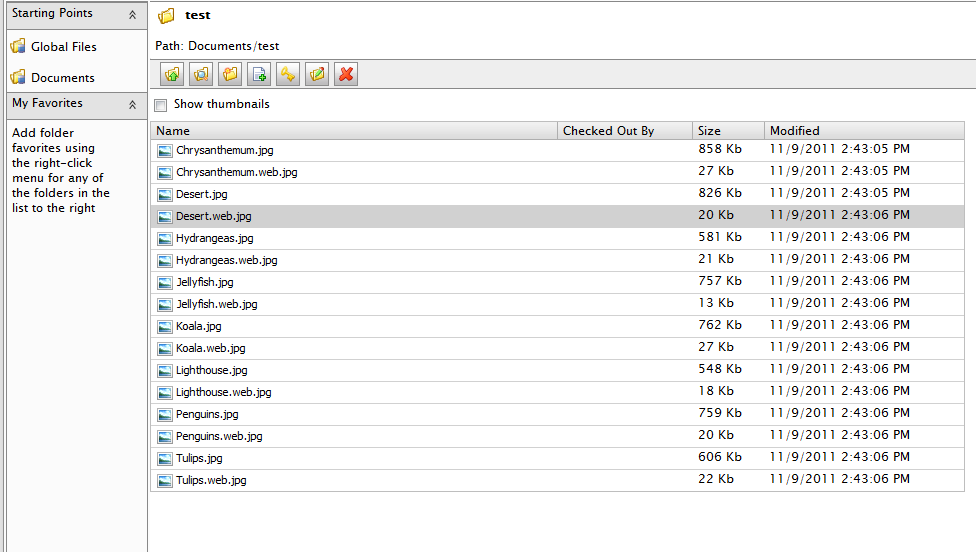
Task: Open the Tulips.jpg file
Action: point(199,458)
